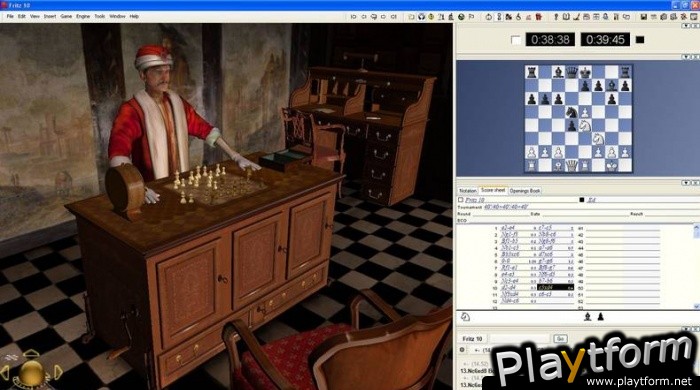Click the jump-to-game-end arrow in toolbar
Screen dimensions: 700x390
coord(393,17)
